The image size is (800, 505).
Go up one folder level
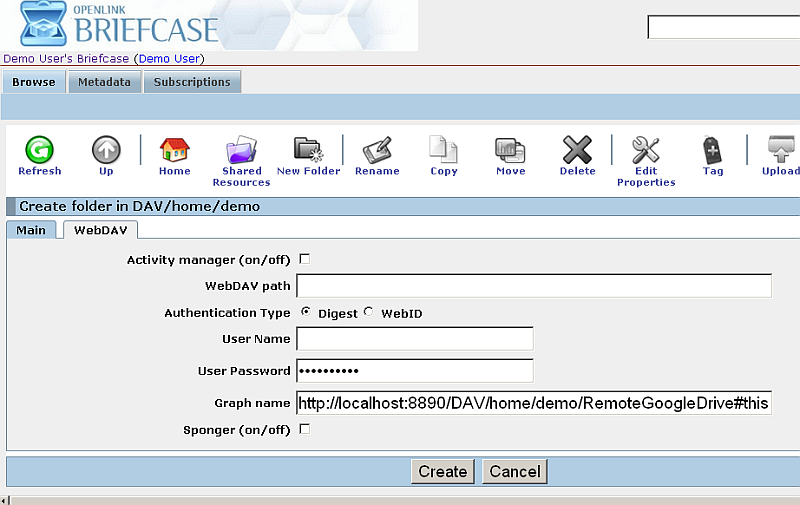click(106, 151)
